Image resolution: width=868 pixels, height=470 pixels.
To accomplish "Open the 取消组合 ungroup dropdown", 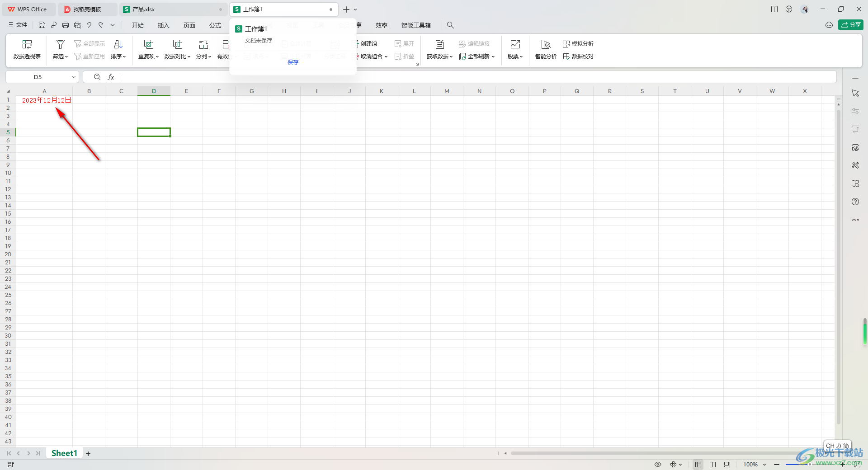I will [371, 56].
